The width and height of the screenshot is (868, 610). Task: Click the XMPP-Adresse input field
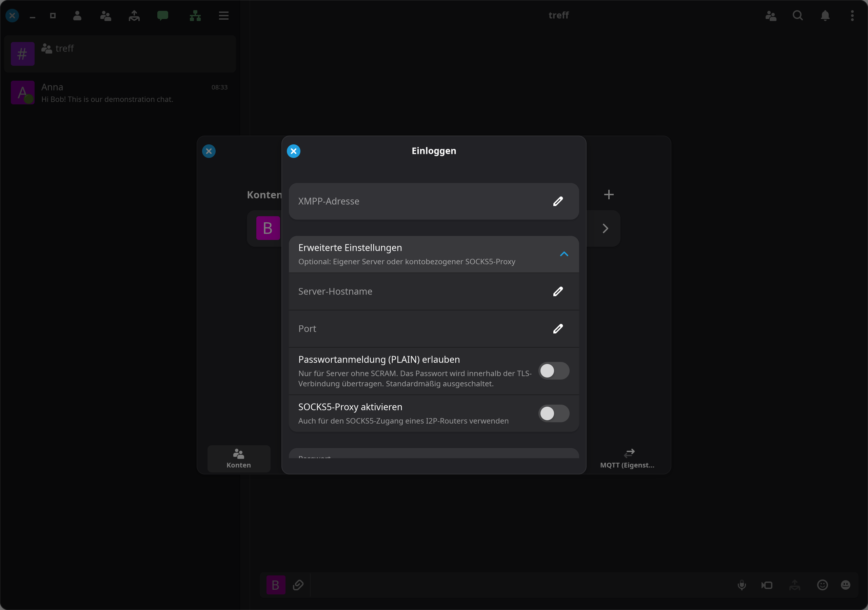tap(434, 201)
